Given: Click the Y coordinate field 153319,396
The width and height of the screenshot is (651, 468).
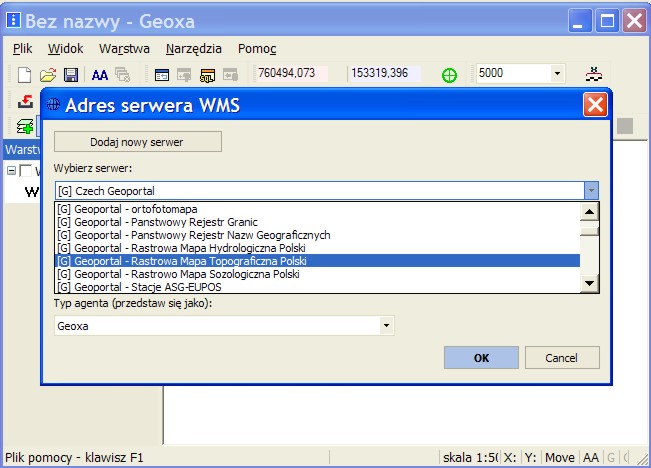Looking at the screenshot, I should pos(384,74).
